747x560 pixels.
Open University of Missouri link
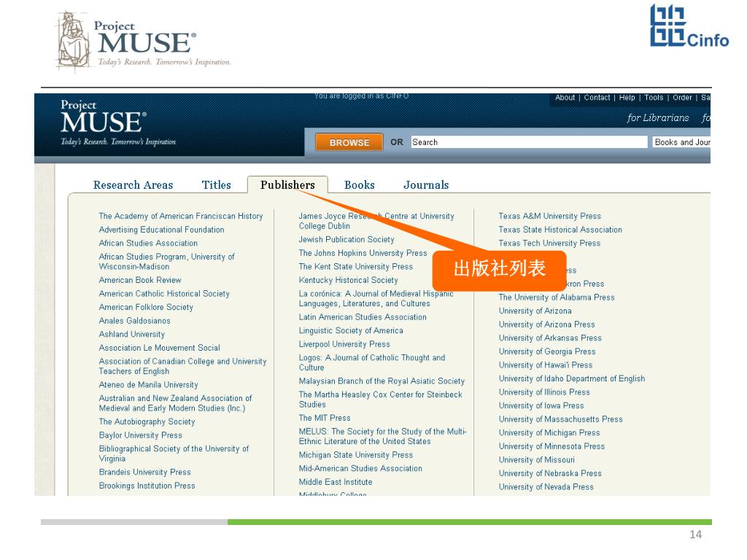(536, 461)
